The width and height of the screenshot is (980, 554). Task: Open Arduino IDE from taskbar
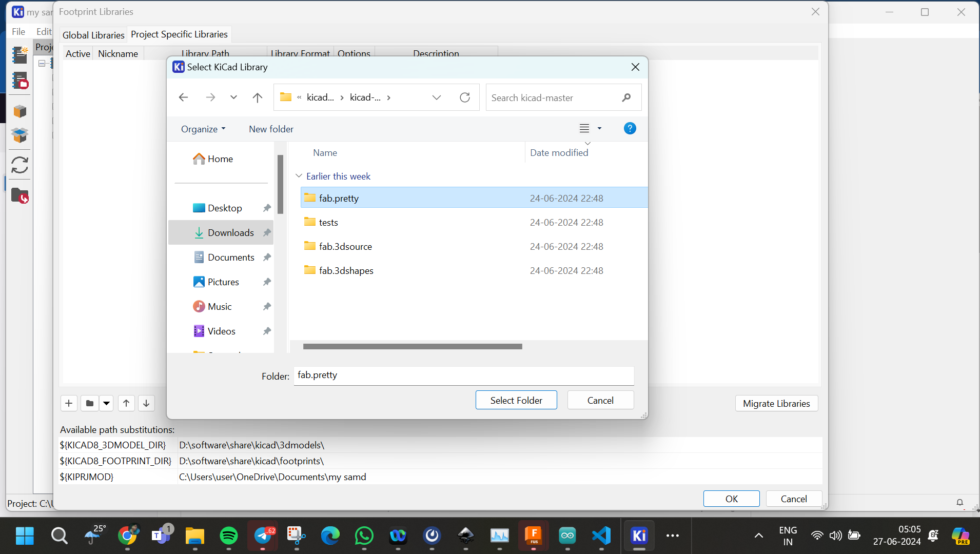[x=567, y=536]
